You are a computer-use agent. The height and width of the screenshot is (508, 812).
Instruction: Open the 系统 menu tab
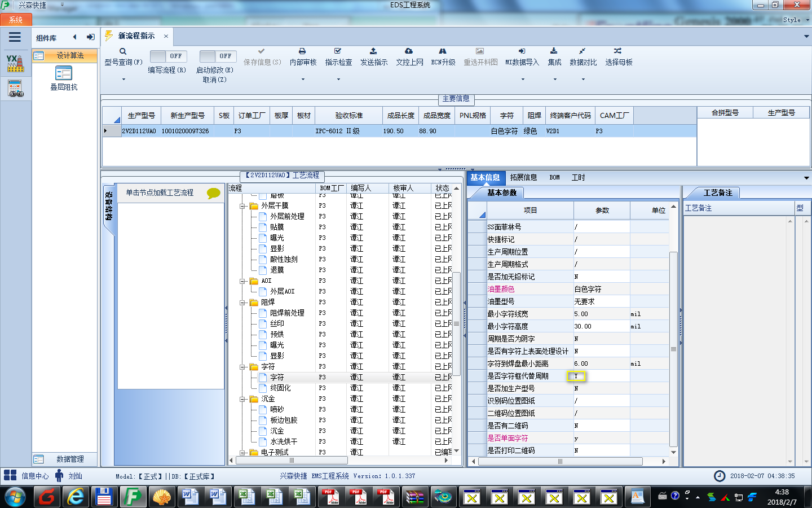pos(16,20)
